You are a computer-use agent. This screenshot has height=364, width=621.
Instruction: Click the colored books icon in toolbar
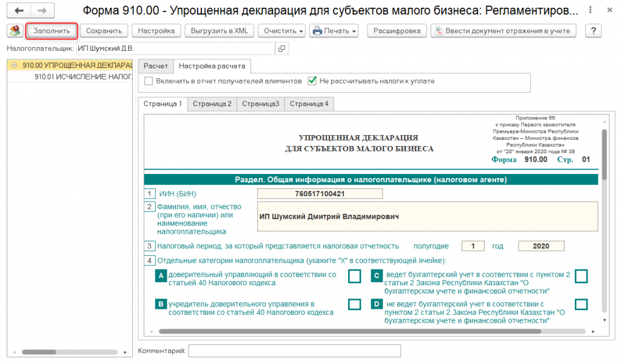pos(15,31)
